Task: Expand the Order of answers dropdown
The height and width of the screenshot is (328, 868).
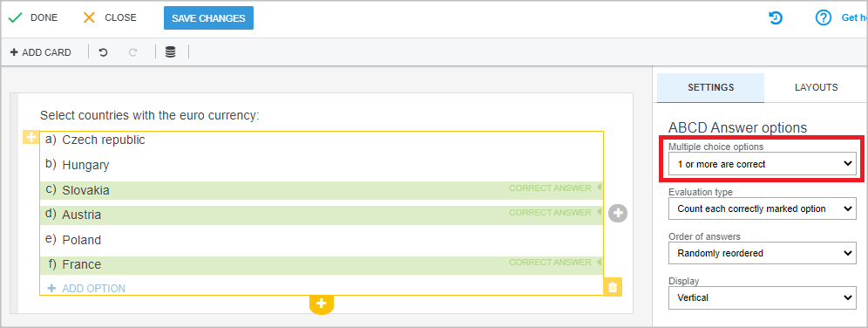Action: tap(763, 253)
